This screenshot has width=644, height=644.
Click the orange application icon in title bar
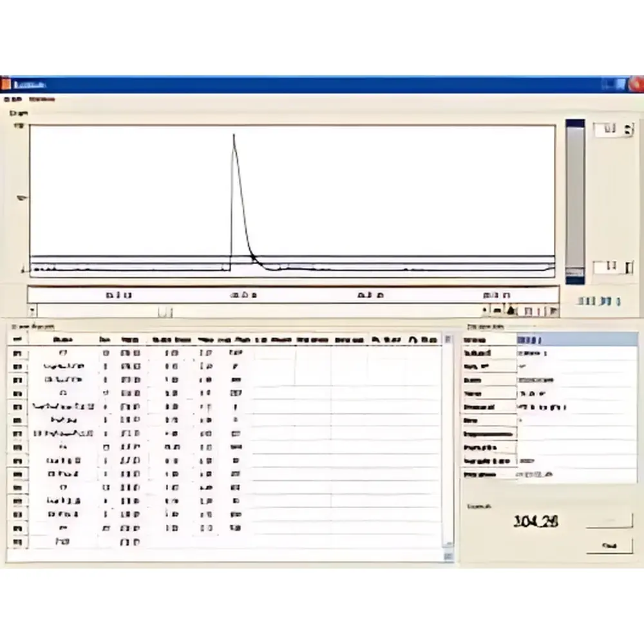[x=6, y=84]
